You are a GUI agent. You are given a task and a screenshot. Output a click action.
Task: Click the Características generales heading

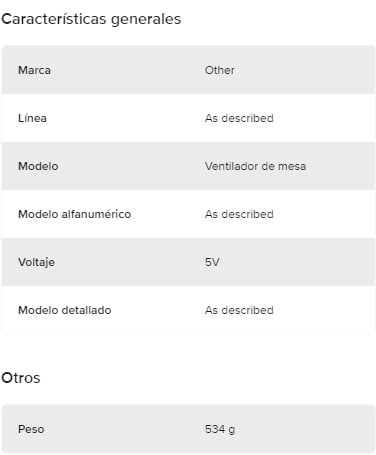coord(91,19)
